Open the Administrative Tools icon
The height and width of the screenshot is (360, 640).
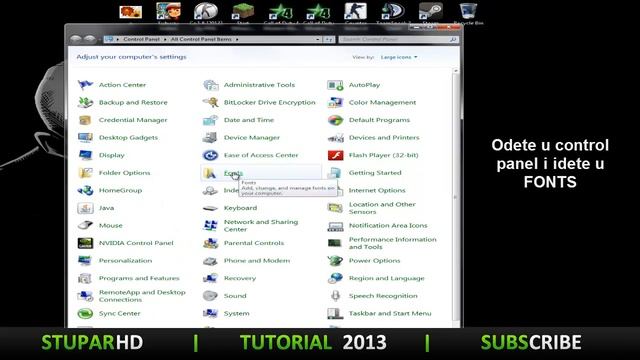click(211, 85)
